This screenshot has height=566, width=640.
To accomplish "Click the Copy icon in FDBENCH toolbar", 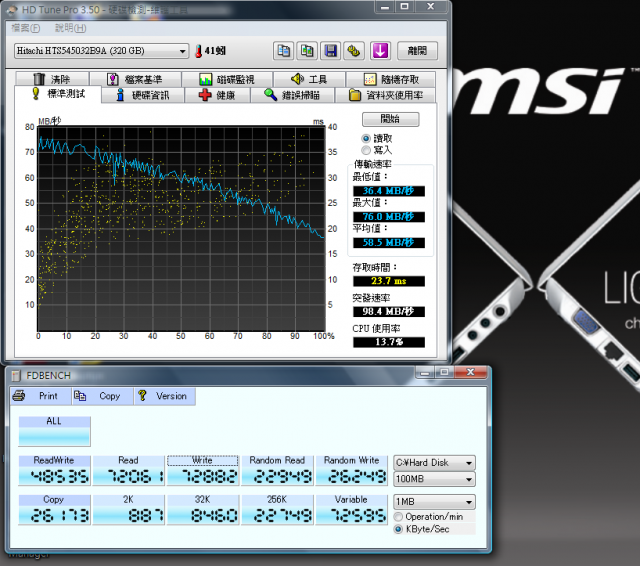I will coord(80,395).
